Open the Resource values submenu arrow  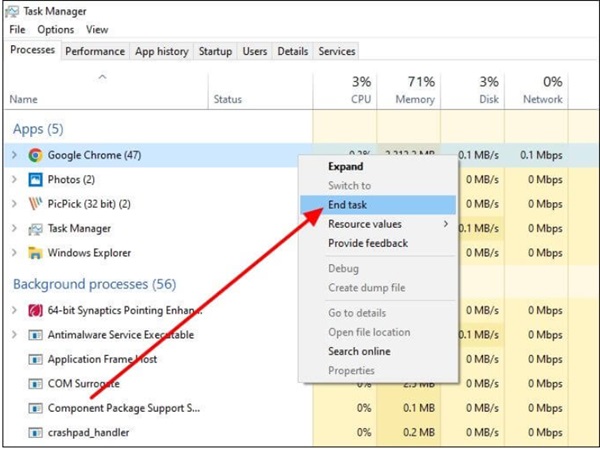click(446, 224)
